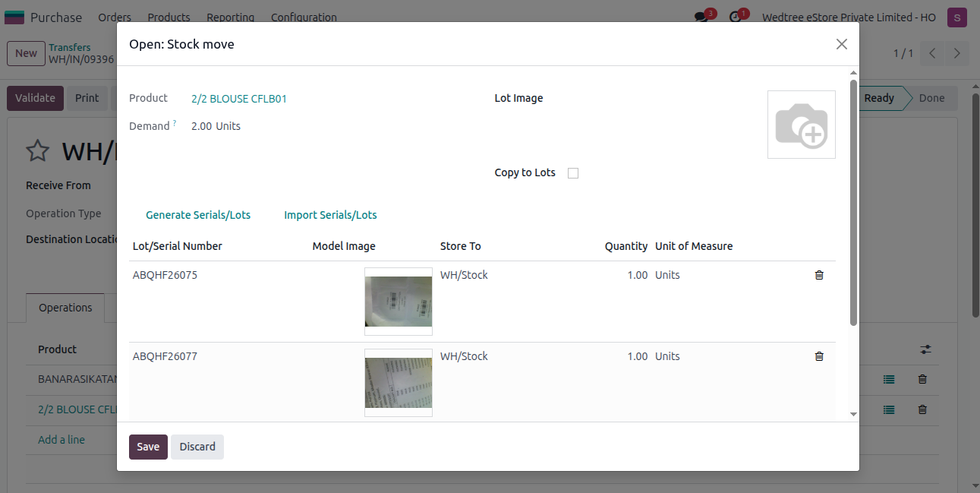The height and width of the screenshot is (493, 980).
Task: Open the Orders menu
Action: pyautogui.click(x=115, y=17)
